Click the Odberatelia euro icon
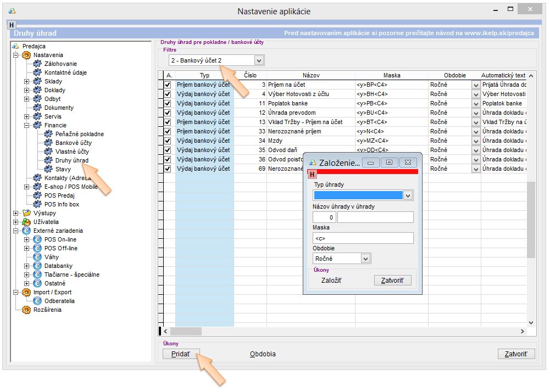 coord(37,301)
